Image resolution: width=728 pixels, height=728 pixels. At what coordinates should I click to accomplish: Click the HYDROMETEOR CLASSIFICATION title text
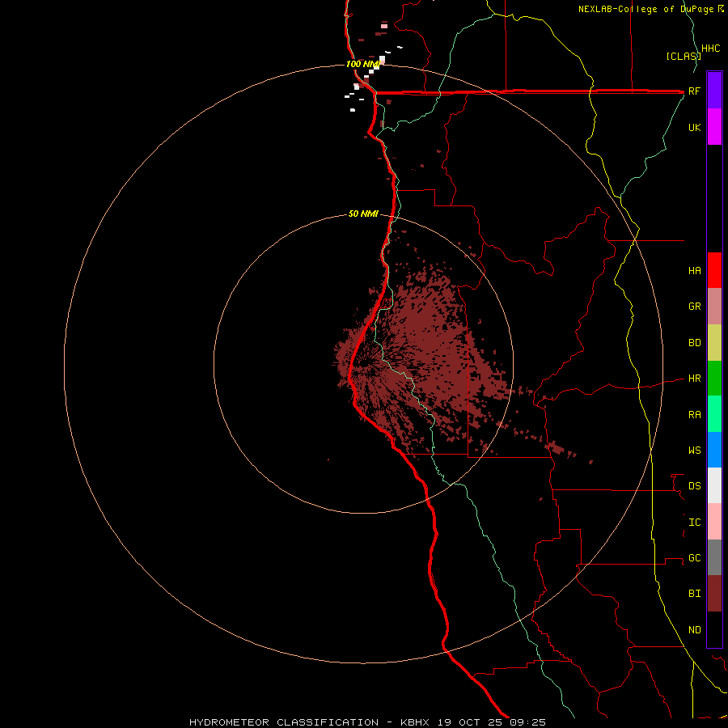284,722
